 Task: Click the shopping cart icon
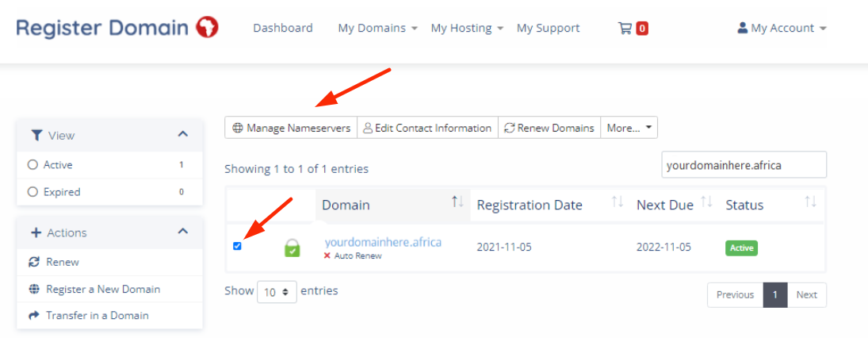[x=625, y=28]
